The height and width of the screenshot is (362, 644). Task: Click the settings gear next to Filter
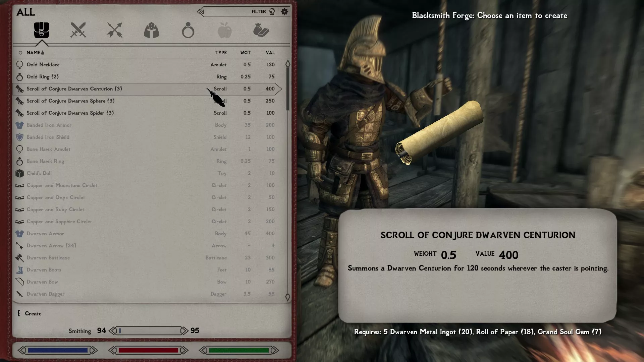coord(284,12)
